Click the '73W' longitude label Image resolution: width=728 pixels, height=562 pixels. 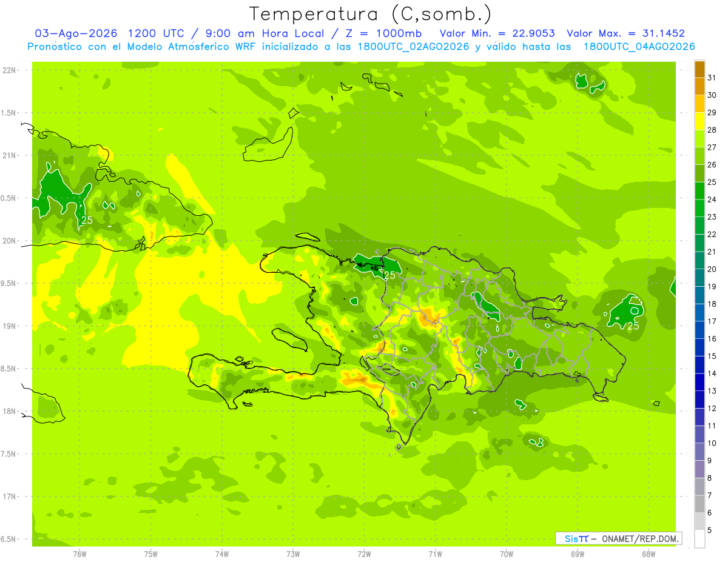pos(293,554)
